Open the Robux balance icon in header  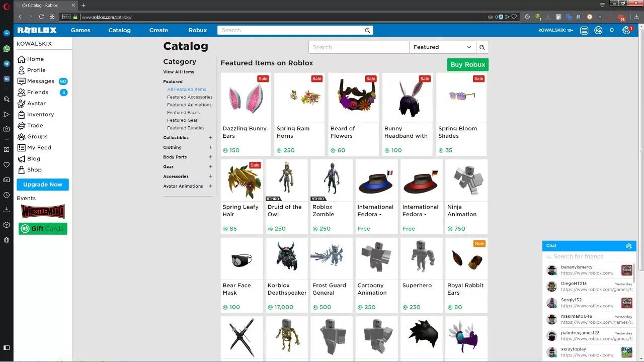coord(598,30)
